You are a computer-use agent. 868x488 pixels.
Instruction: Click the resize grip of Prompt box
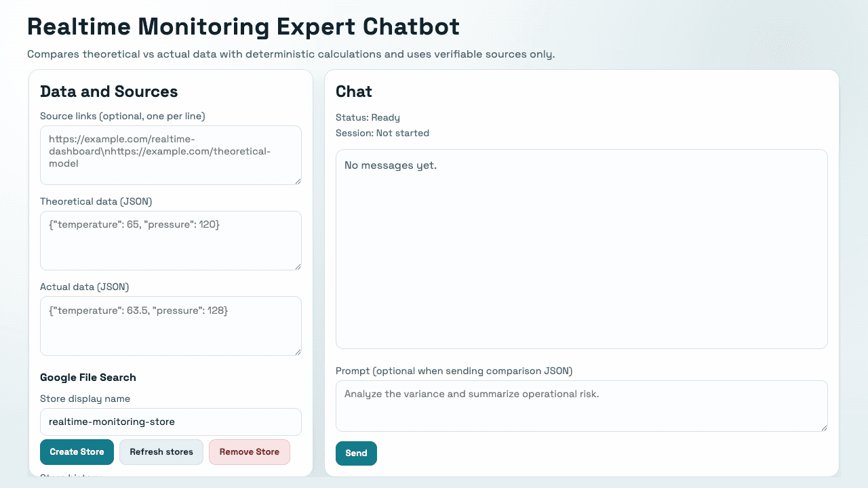point(823,427)
